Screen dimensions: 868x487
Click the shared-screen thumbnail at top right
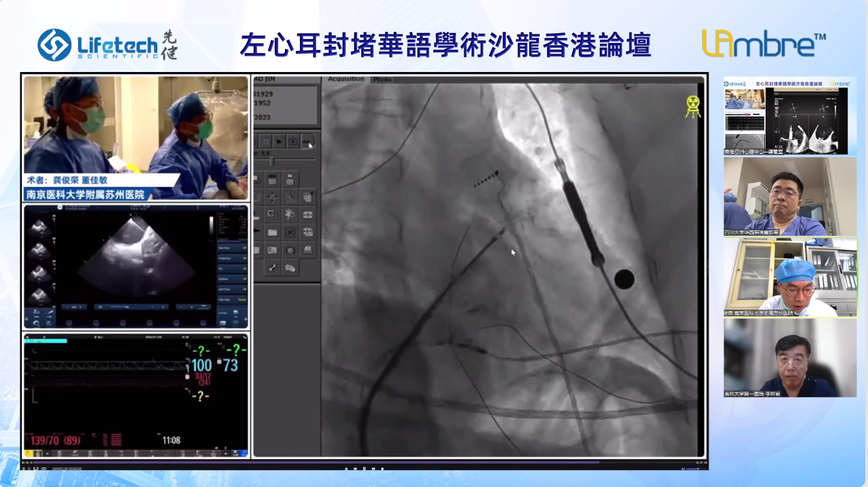pos(790,116)
